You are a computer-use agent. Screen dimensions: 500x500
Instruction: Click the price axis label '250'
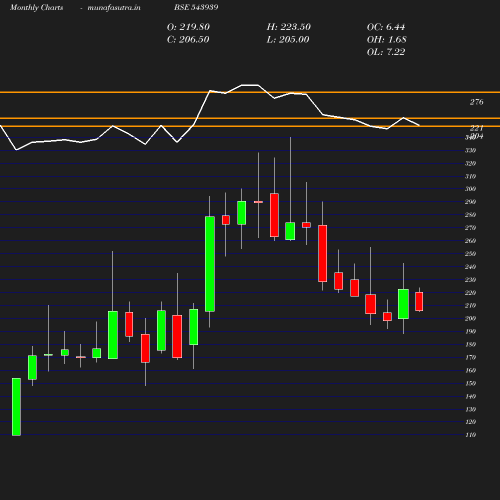(470, 254)
